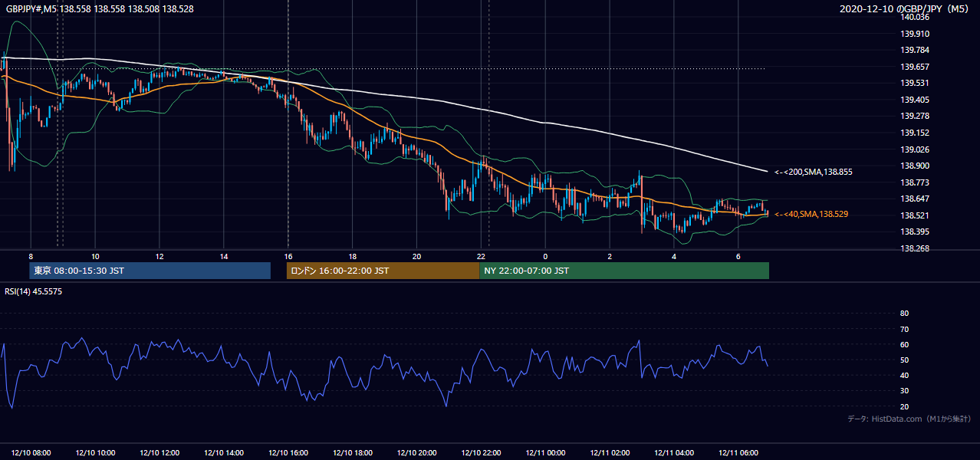This screenshot has height=460, width=980.
Task: Click hour 8 on the price chart axis
Action: point(31,256)
